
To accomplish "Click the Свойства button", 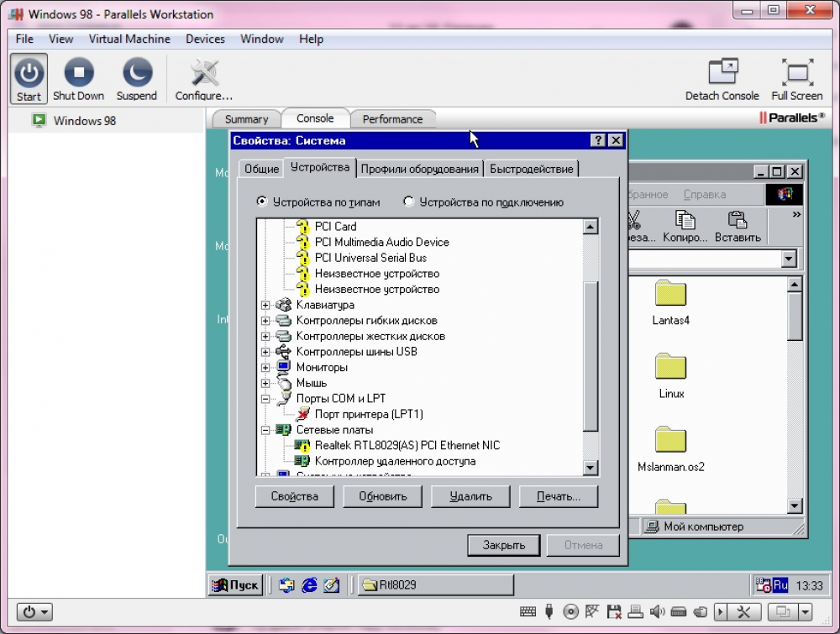I will (x=295, y=496).
